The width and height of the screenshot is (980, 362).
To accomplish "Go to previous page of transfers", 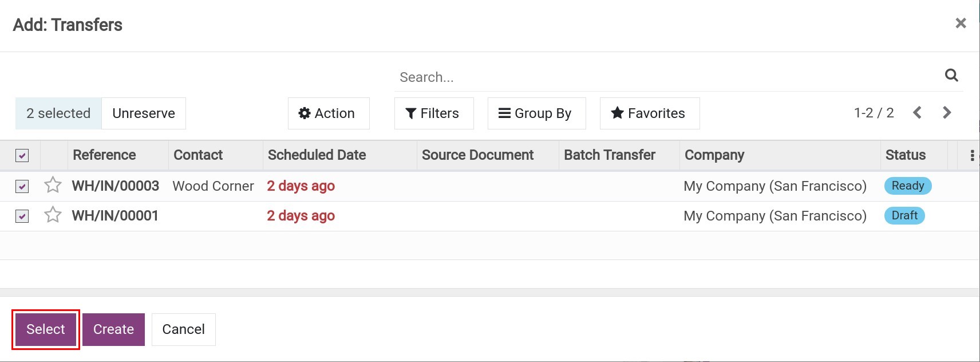I will [917, 113].
